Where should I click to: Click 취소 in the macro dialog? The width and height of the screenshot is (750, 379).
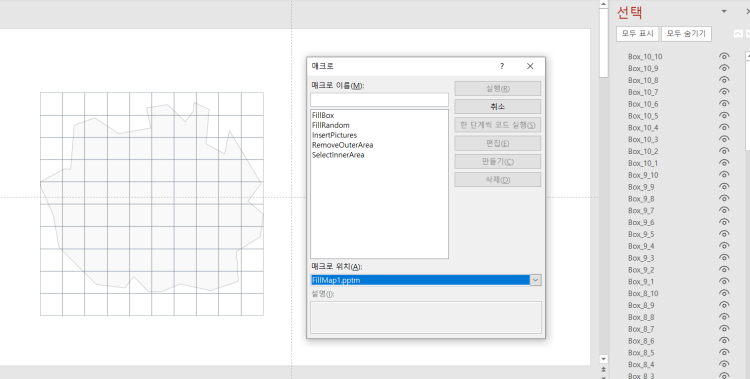(497, 106)
